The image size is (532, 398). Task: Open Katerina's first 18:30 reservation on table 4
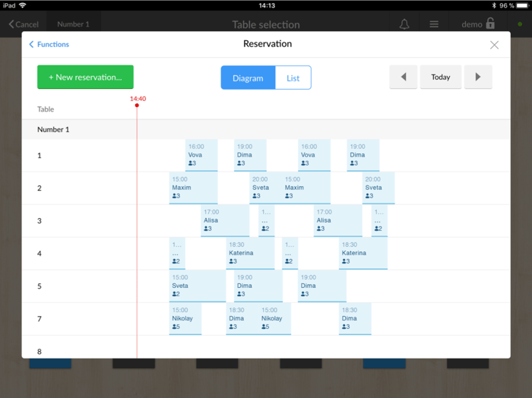pos(249,254)
